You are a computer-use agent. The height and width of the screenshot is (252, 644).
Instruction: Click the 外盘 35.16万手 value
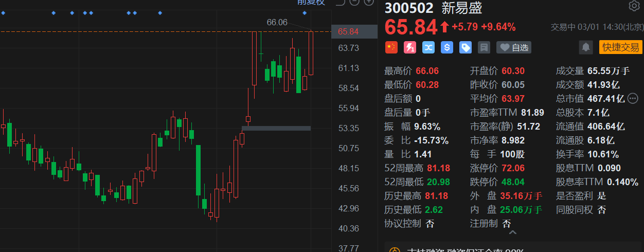(521, 195)
